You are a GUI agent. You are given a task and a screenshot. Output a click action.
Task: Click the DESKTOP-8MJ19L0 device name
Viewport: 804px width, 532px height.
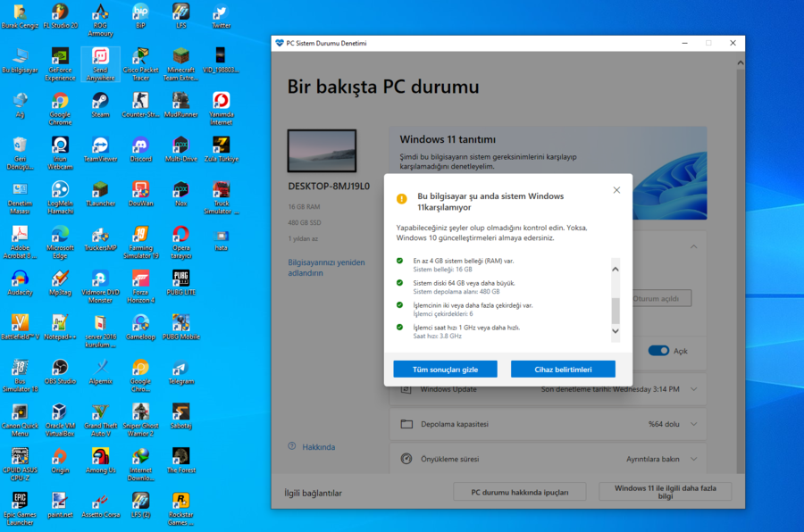329,186
